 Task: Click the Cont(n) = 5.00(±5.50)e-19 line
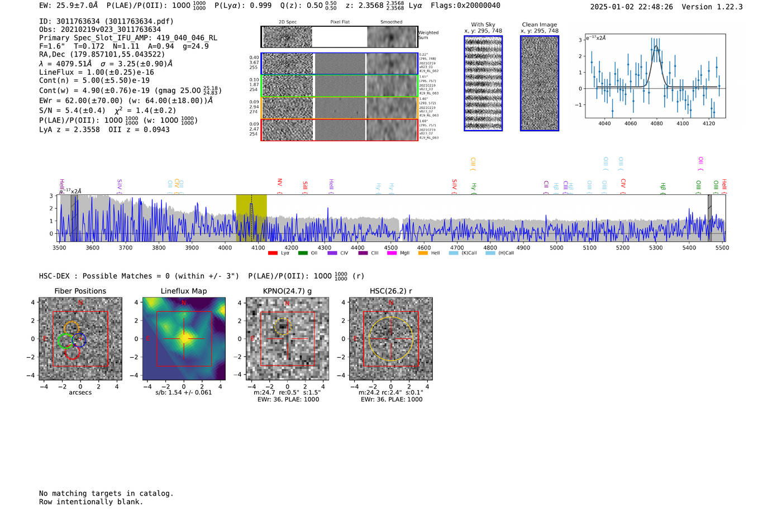pos(94,80)
